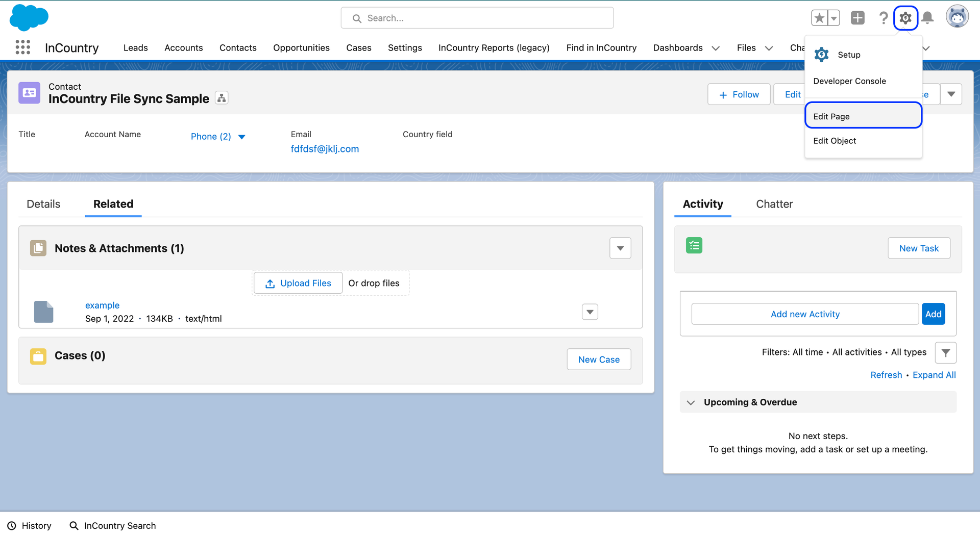Switch to the Details tab
The image size is (980, 537).
43,204
